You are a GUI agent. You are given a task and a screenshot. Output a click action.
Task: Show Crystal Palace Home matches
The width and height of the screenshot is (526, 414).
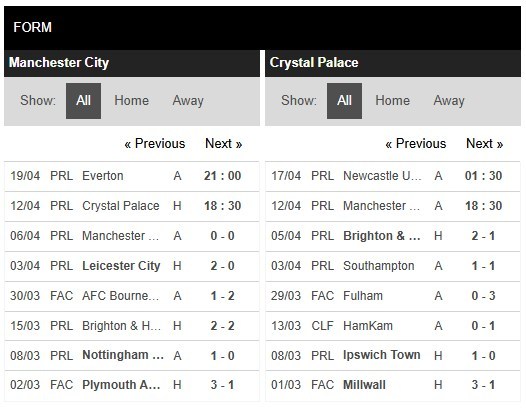392,101
